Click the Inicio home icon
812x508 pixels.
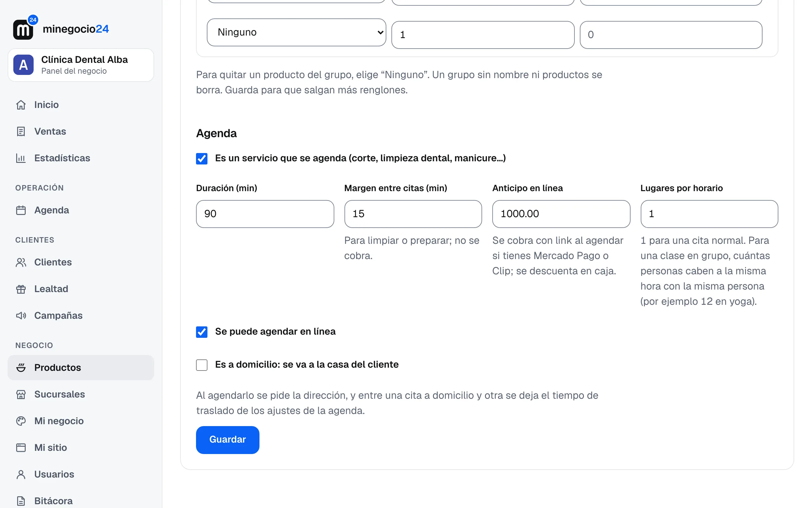coord(21,105)
